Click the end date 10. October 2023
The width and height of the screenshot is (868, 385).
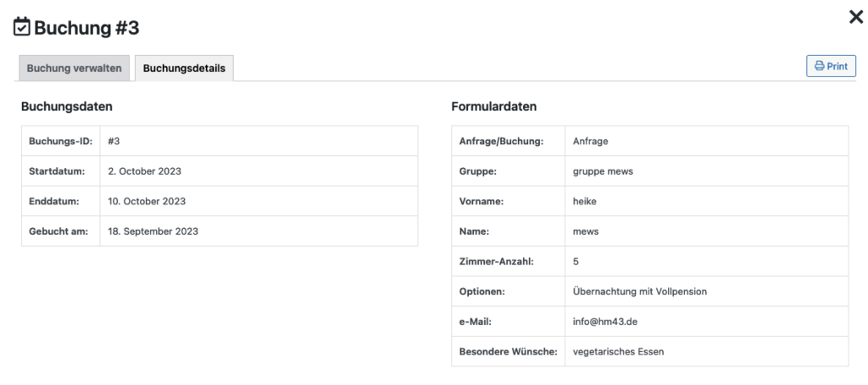tap(147, 201)
